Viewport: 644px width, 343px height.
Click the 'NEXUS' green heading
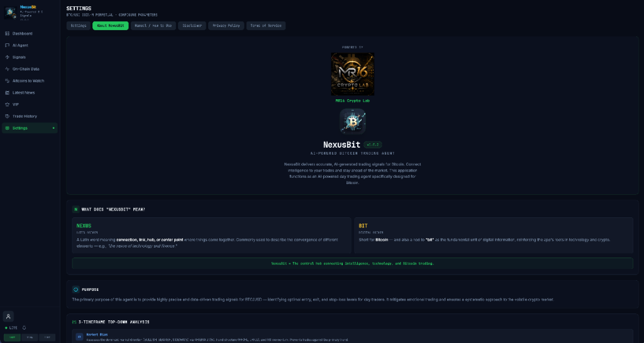(x=84, y=226)
